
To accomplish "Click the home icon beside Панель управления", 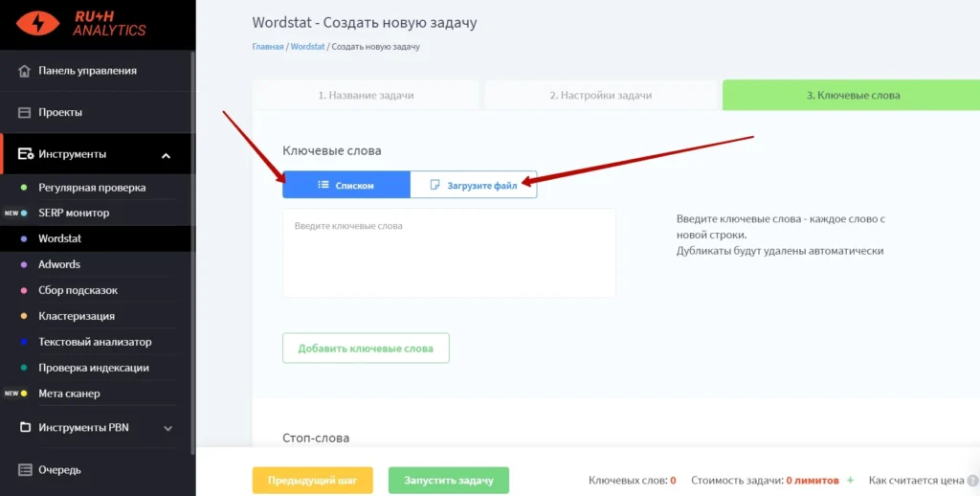I will [24, 71].
